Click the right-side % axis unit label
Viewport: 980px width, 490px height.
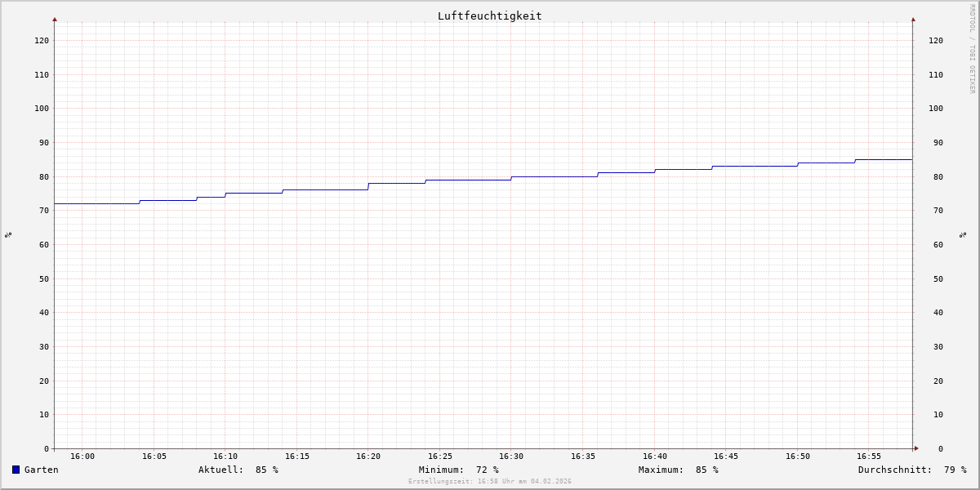[x=963, y=234]
